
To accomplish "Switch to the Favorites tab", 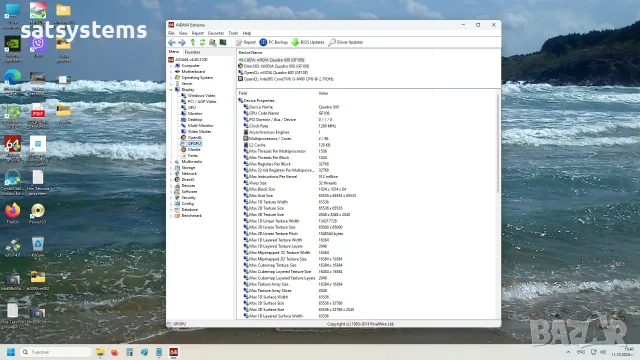I will click(192, 52).
